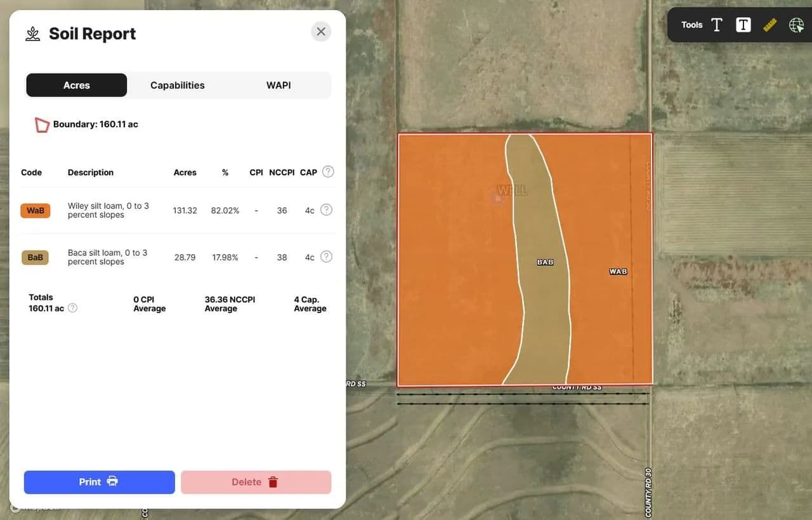Click the red boundary polygon icon
The width and height of the screenshot is (812, 520).
(x=42, y=124)
